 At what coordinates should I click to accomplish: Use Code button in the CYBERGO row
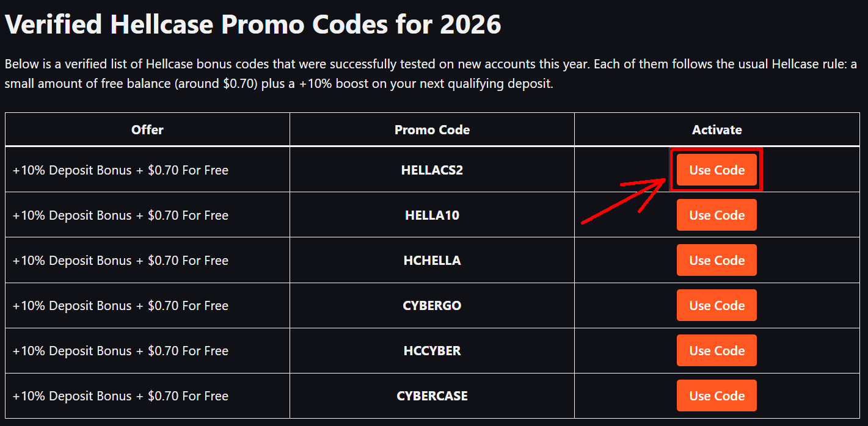point(717,306)
